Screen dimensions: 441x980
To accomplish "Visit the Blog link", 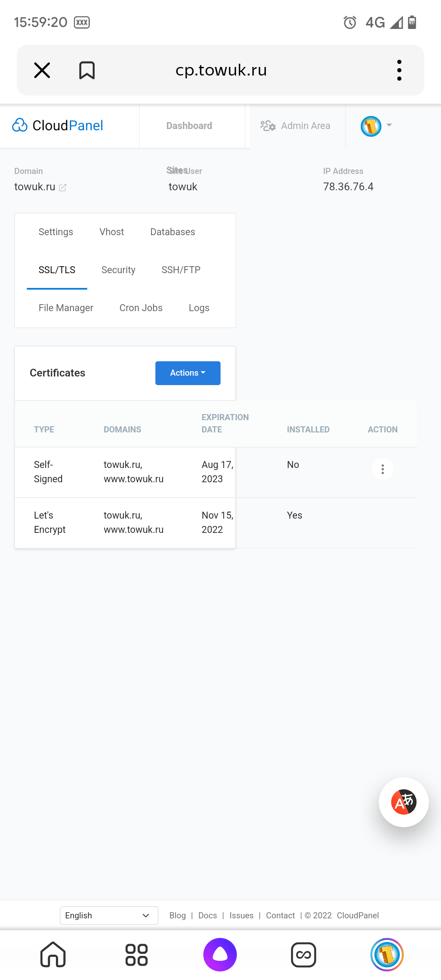I will [x=177, y=915].
